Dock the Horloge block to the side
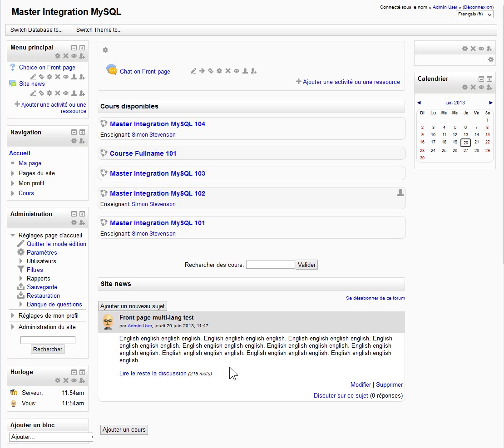Screen dimensions: 504x448 (82, 372)
